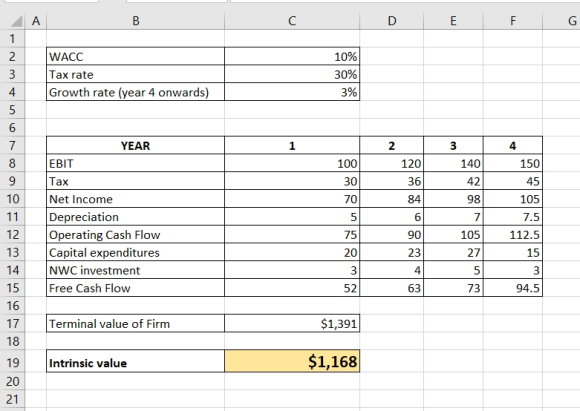Click the Select All corner triangle

(x=16, y=21)
